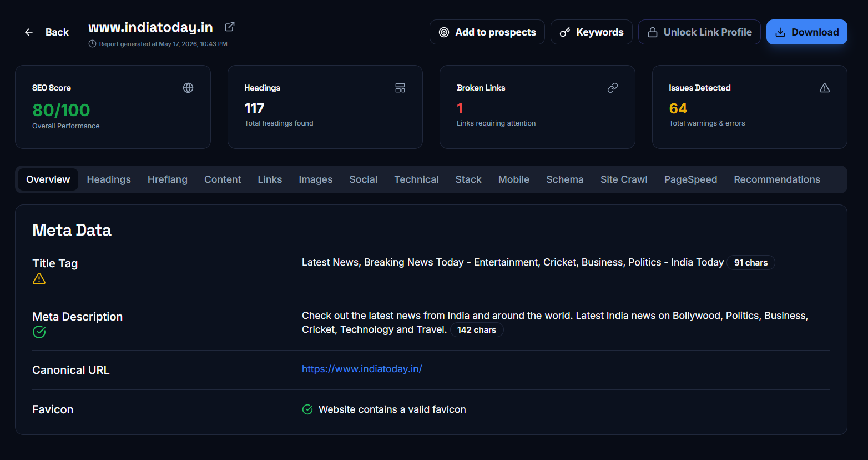This screenshot has width=868, height=460.
Task: Click the globe icon on SEO Score card
Action: pyautogui.click(x=188, y=88)
